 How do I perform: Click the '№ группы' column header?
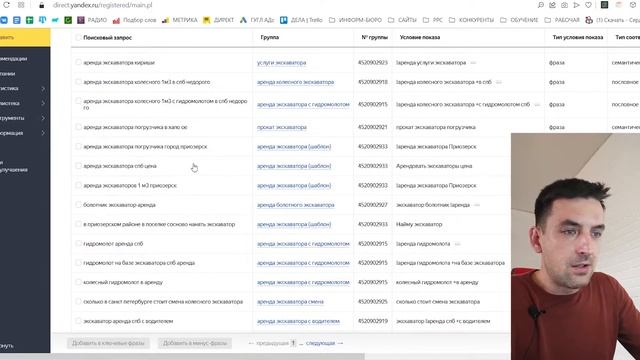point(374,37)
